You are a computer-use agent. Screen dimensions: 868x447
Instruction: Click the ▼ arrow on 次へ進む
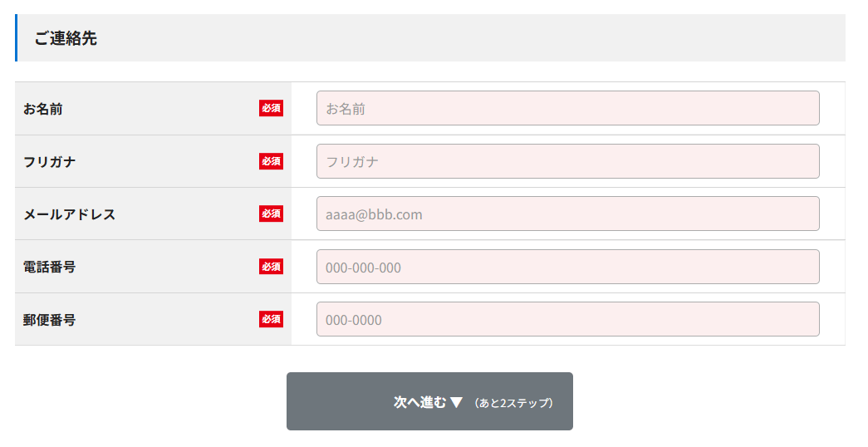456,402
